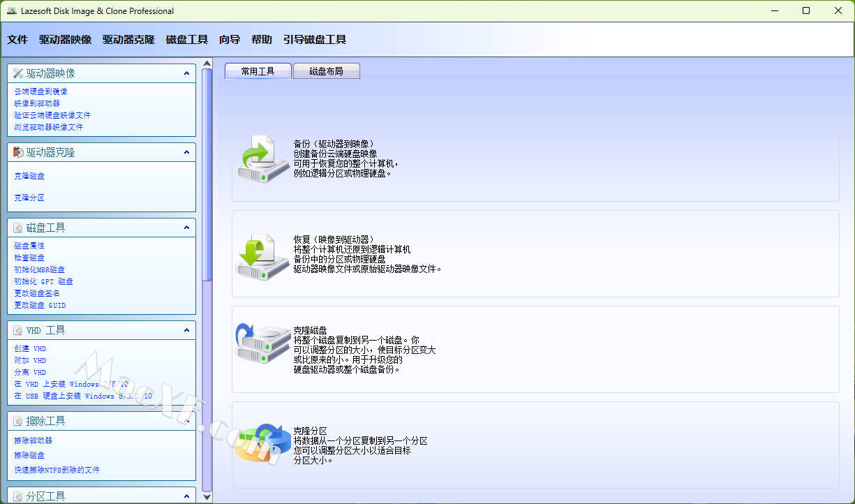The width and height of the screenshot is (855, 504).
Task: Click the 分离 VHD link
Action: 30,372
